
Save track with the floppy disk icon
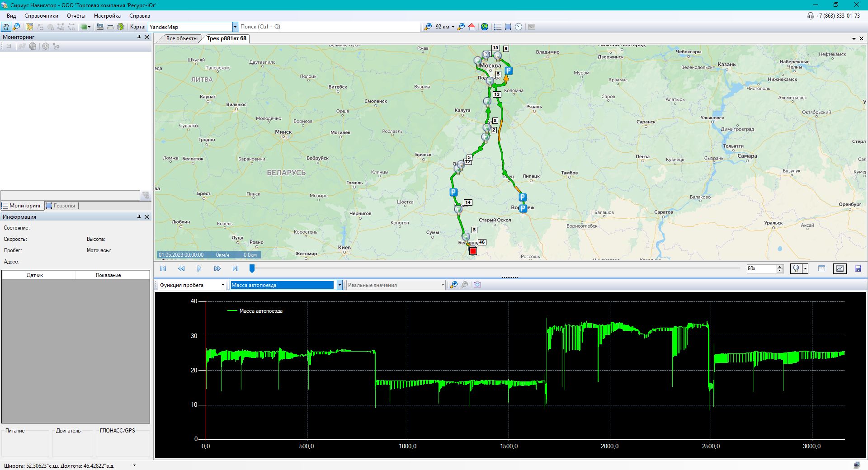click(x=858, y=268)
